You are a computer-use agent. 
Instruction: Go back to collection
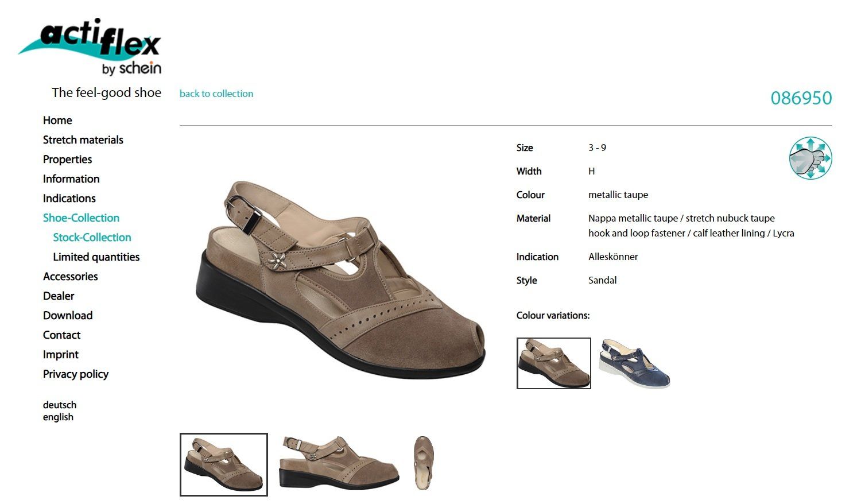pos(216,94)
